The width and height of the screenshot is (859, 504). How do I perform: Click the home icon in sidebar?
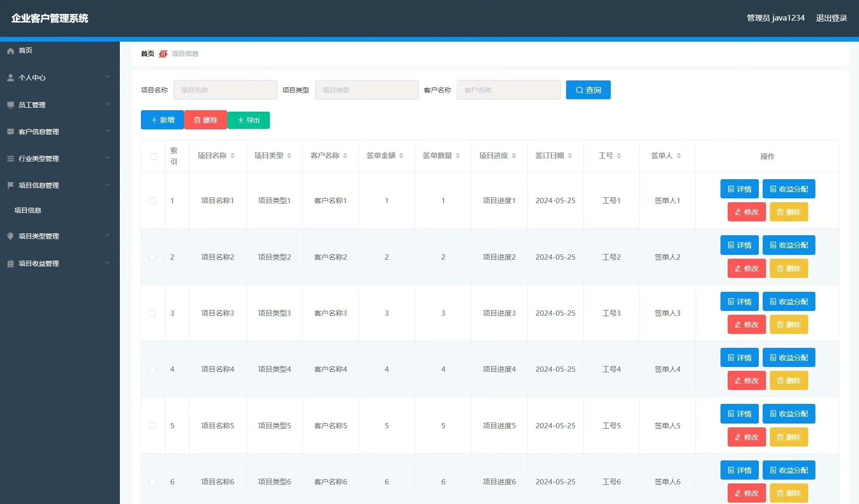coord(11,51)
